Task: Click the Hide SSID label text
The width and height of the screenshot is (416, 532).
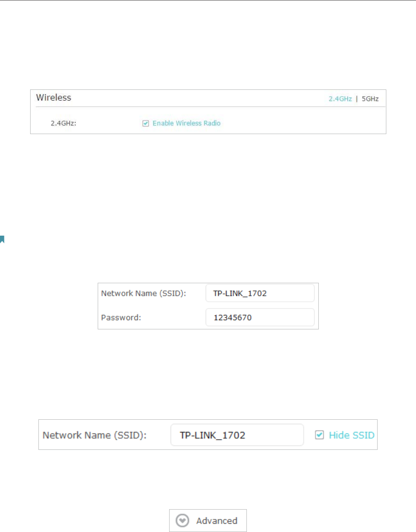Action: 351,435
